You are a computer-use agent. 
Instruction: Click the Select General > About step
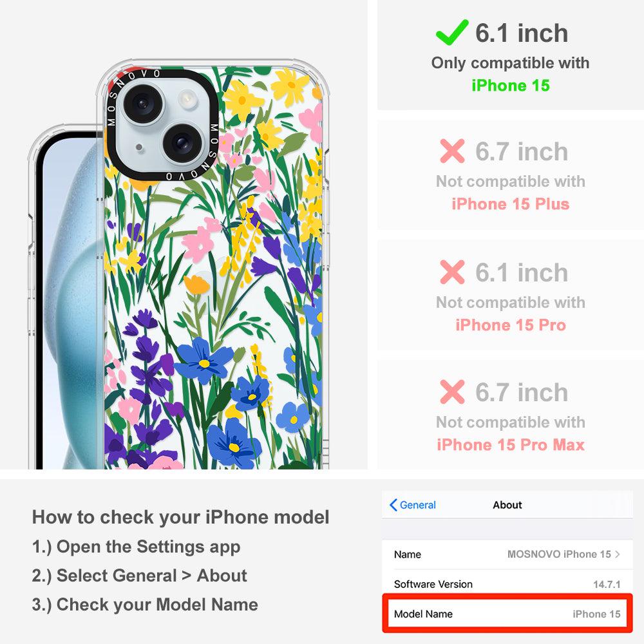(140, 575)
